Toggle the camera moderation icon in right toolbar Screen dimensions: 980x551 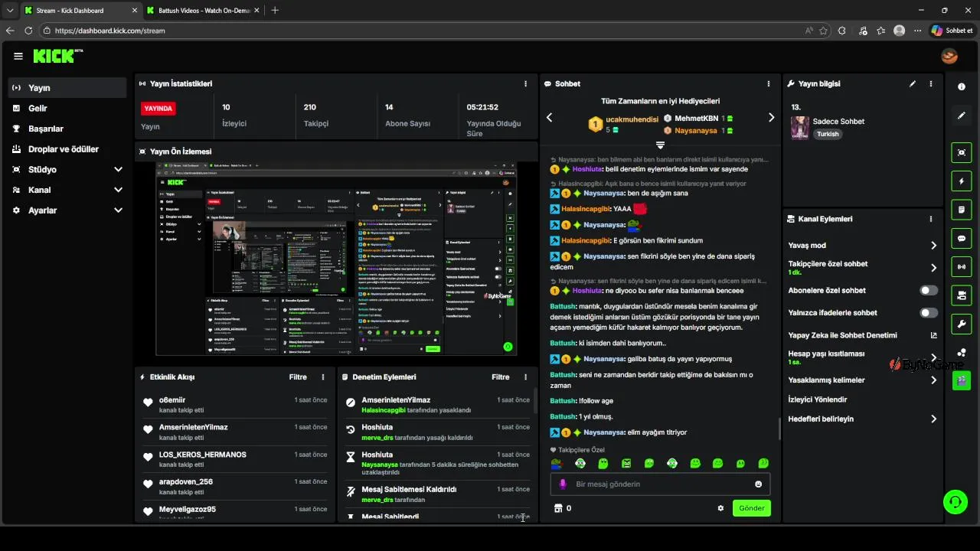click(x=962, y=295)
